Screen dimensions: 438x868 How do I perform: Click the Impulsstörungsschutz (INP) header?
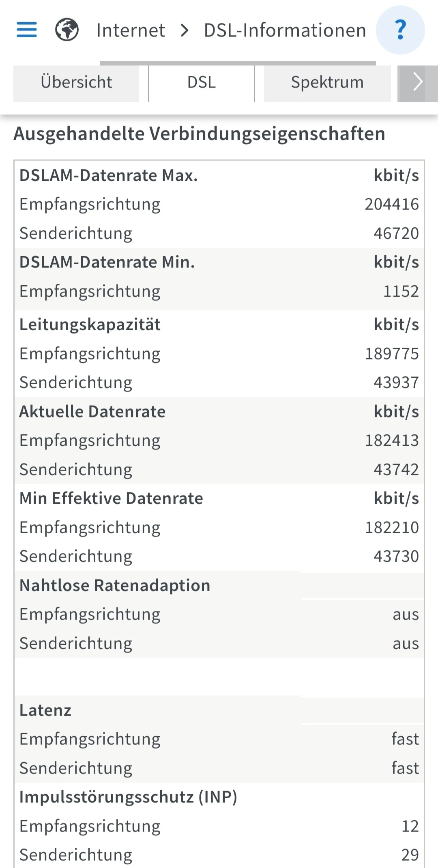128,797
